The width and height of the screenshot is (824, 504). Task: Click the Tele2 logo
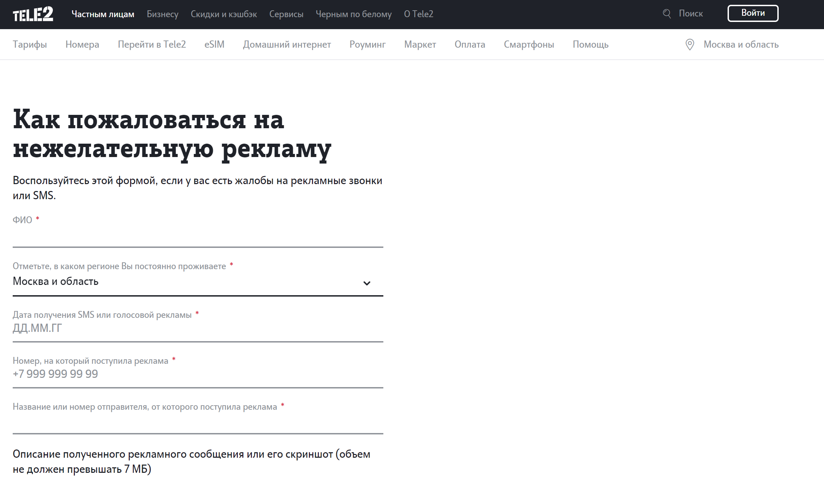(33, 14)
